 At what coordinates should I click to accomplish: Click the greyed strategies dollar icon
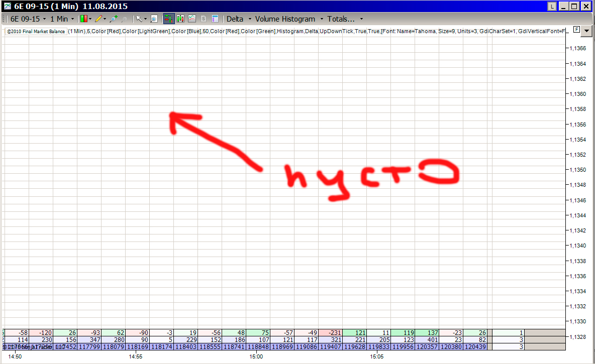point(204,19)
